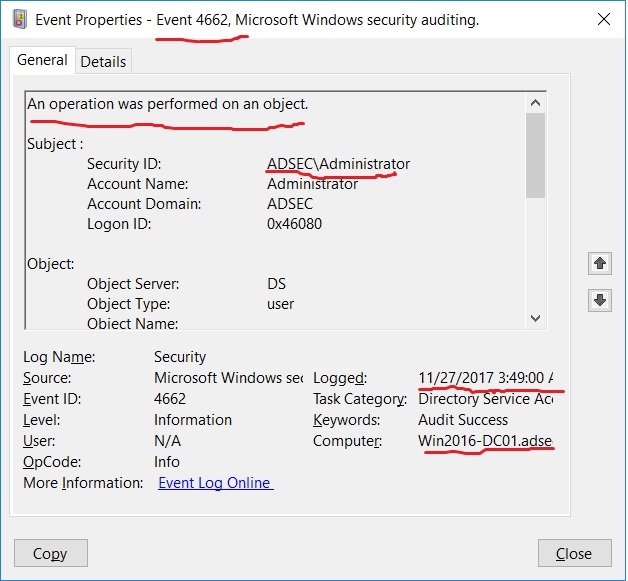
Task: Click the description scrollbar up arrow
Action: click(535, 103)
